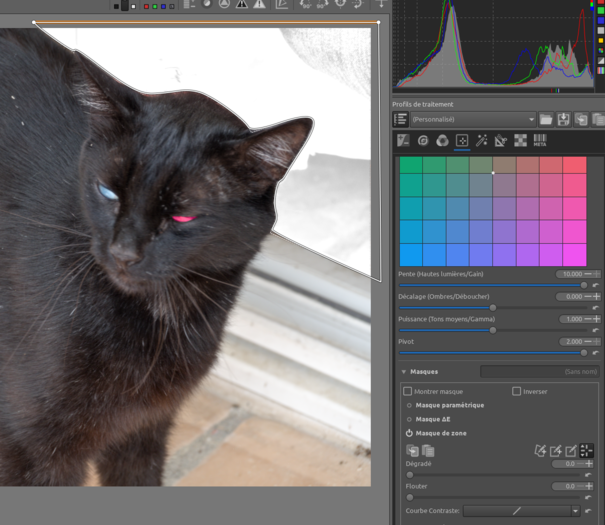Expand the Masque ΔE section
Image resolution: width=605 pixels, height=525 pixels.
click(x=409, y=419)
